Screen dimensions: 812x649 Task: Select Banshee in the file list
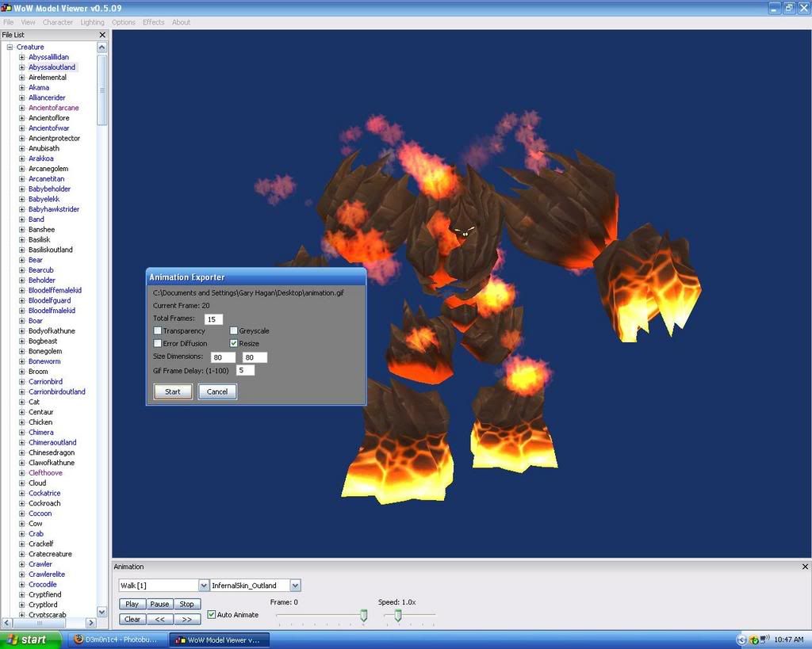point(41,229)
